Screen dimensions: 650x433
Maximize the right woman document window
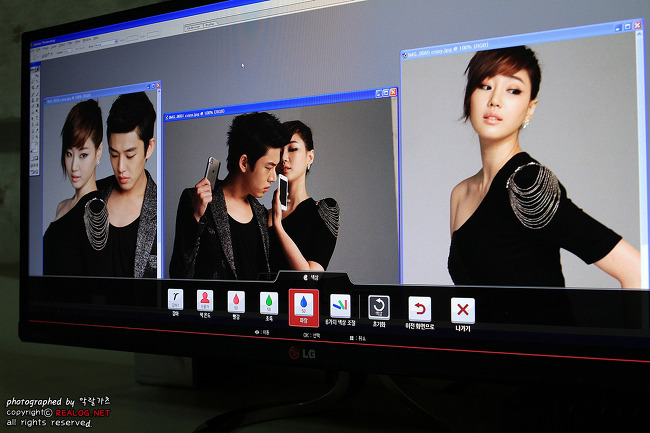coord(628,27)
